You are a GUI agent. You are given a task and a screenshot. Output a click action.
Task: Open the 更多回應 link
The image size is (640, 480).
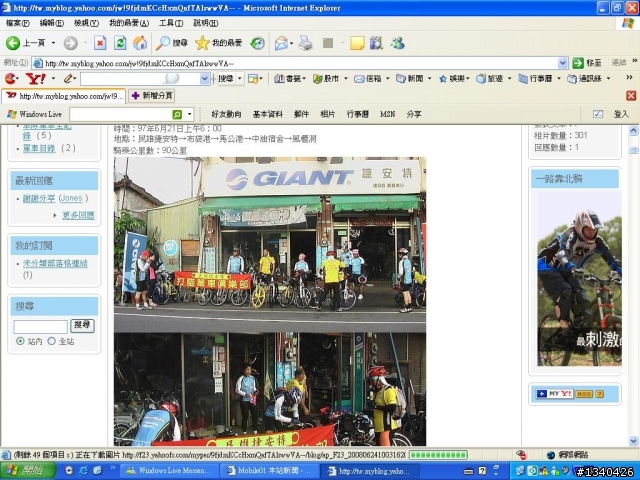pyautogui.click(x=78, y=215)
